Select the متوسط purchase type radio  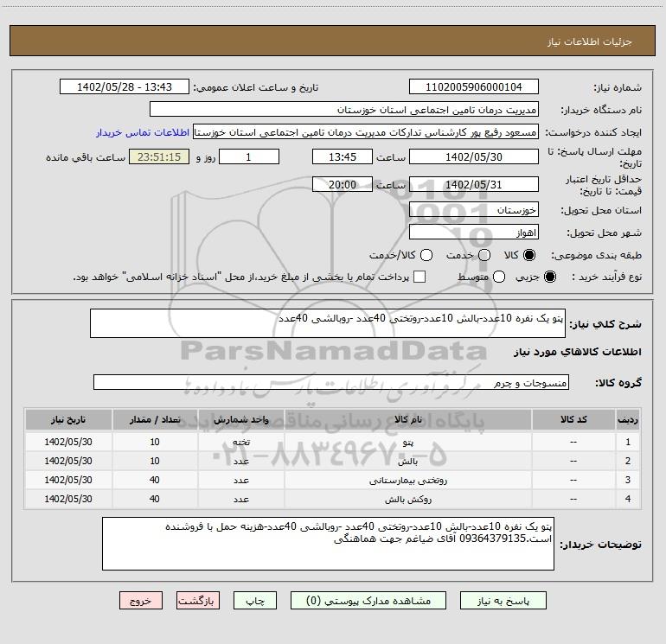pyautogui.click(x=499, y=277)
